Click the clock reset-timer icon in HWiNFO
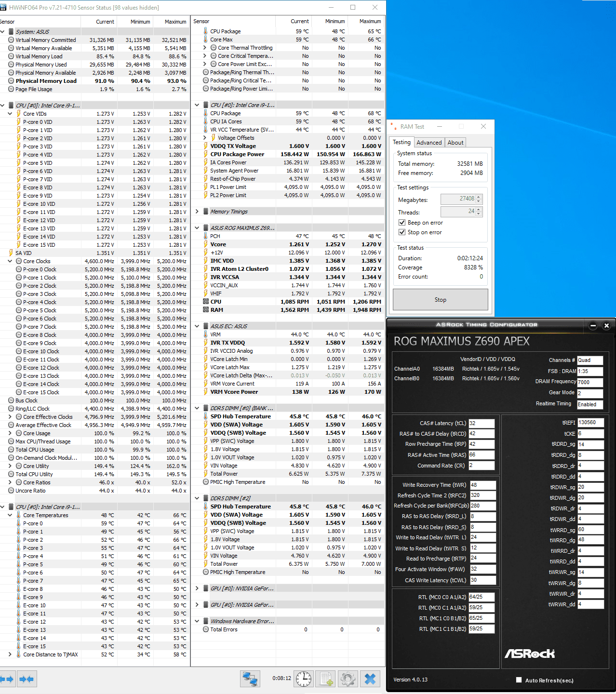 (x=304, y=679)
